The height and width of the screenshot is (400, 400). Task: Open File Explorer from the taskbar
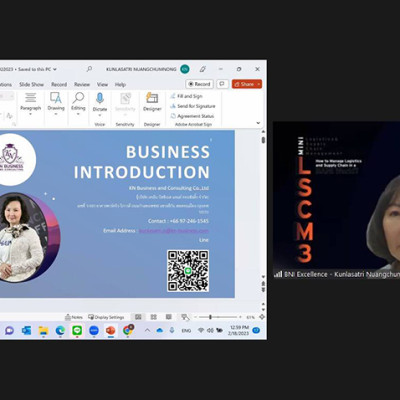43,330
